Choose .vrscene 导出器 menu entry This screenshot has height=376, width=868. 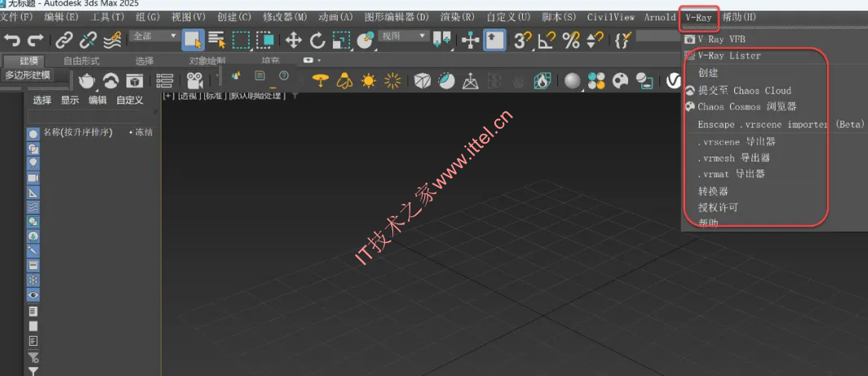(x=736, y=142)
